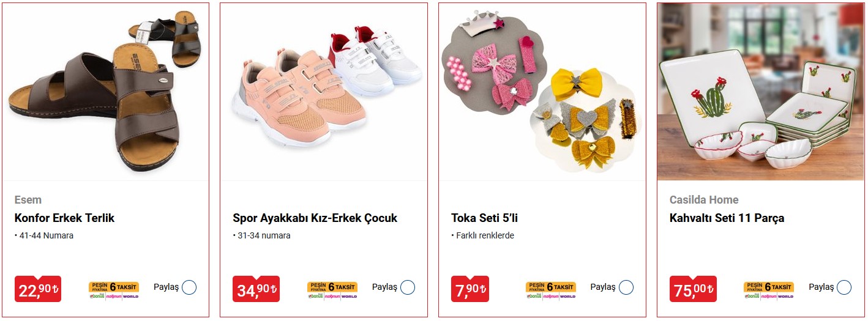Click the hair clip set product image
Screen dimensions: 868x321
pos(542,92)
